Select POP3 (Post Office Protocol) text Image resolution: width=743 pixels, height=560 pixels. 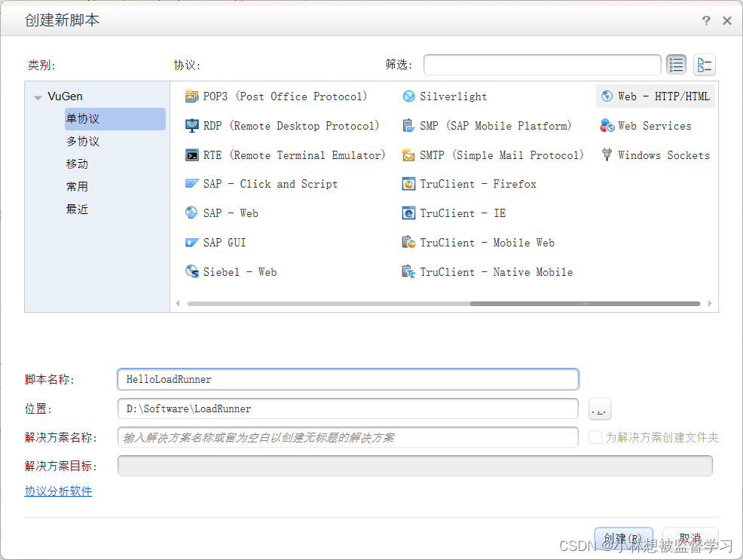(286, 96)
